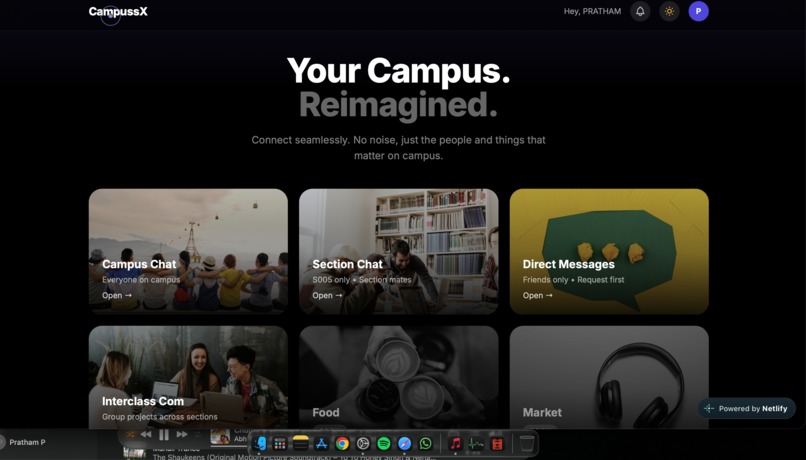Click the album art in music player
806x460 pixels.
point(220,436)
